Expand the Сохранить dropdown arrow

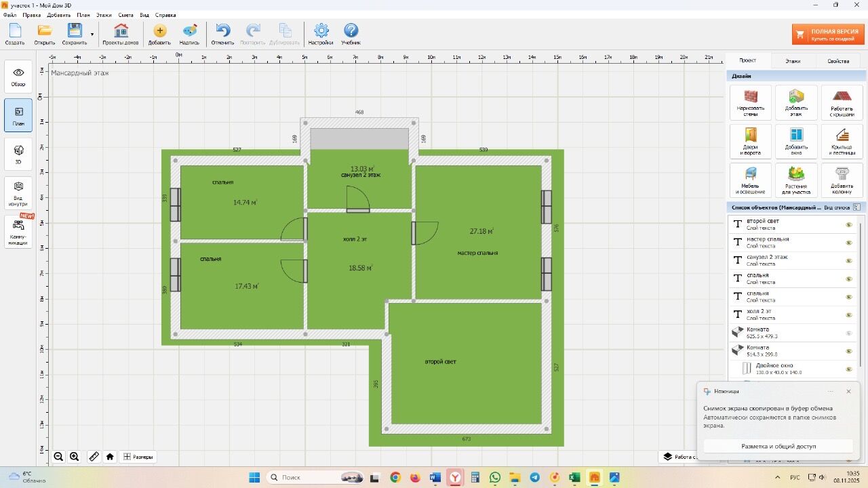(92, 34)
